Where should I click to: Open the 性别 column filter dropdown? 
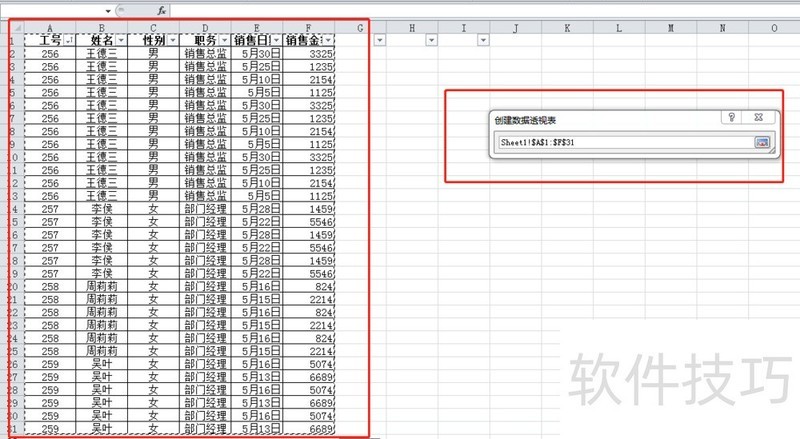[x=173, y=40]
